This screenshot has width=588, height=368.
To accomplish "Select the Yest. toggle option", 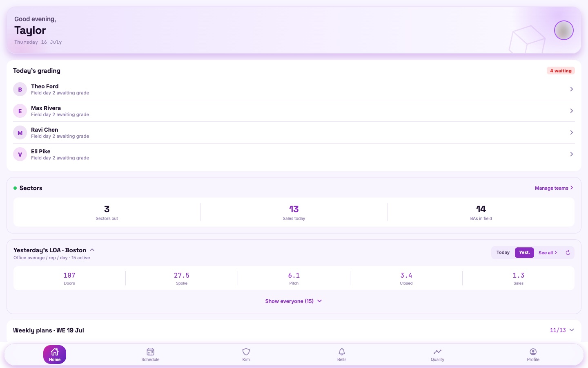I will coord(524,253).
